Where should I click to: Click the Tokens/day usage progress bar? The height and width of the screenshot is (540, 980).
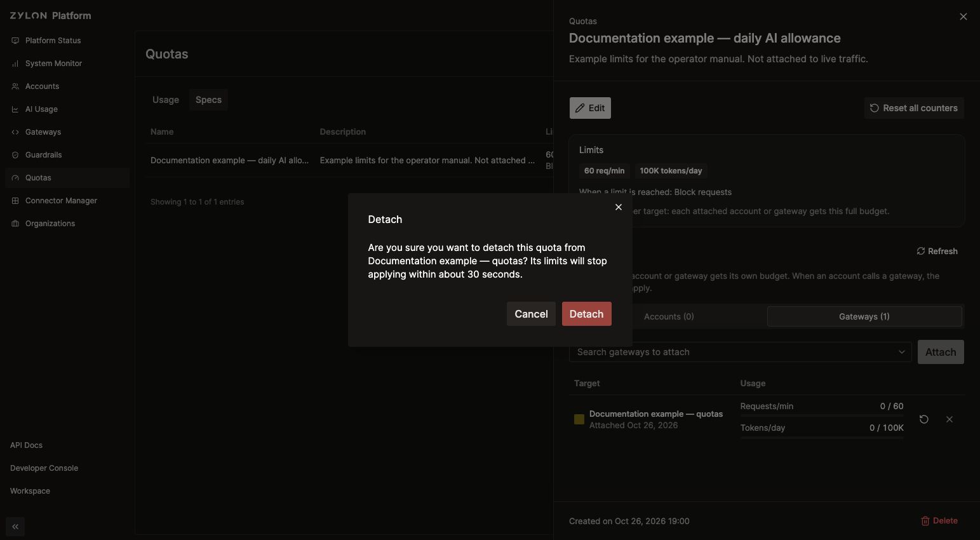822,437
